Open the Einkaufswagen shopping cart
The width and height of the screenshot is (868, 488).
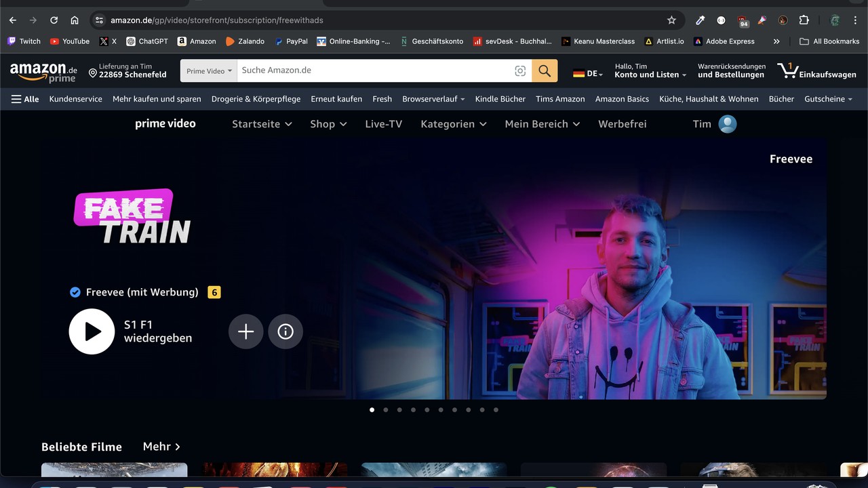816,70
